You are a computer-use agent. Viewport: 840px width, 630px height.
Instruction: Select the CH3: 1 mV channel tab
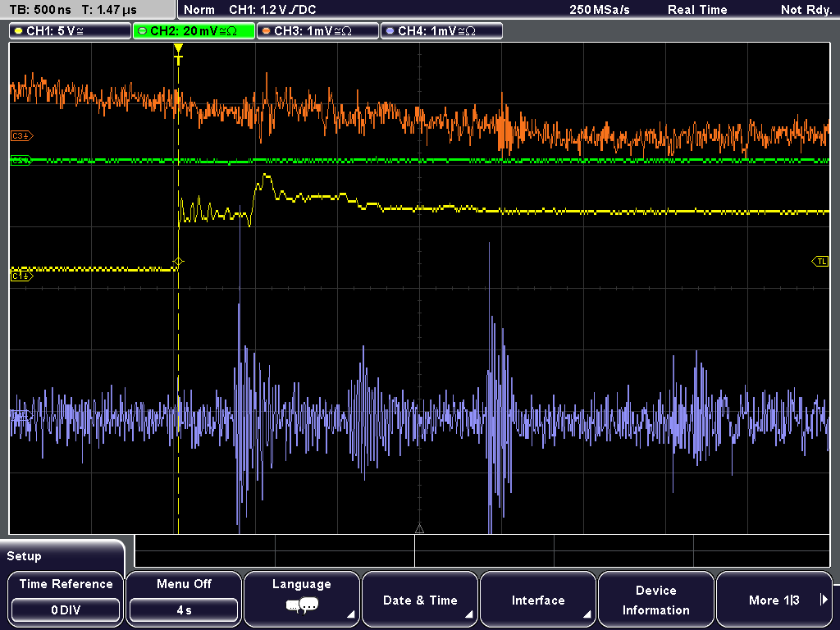317,31
